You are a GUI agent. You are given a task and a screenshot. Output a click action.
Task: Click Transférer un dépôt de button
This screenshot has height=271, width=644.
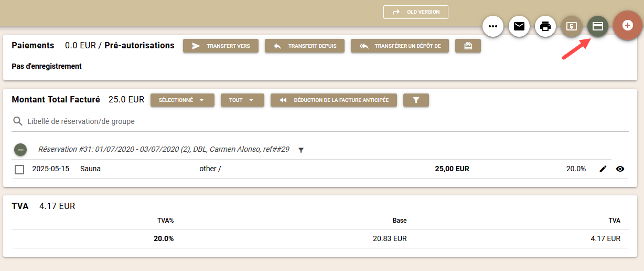click(x=400, y=46)
